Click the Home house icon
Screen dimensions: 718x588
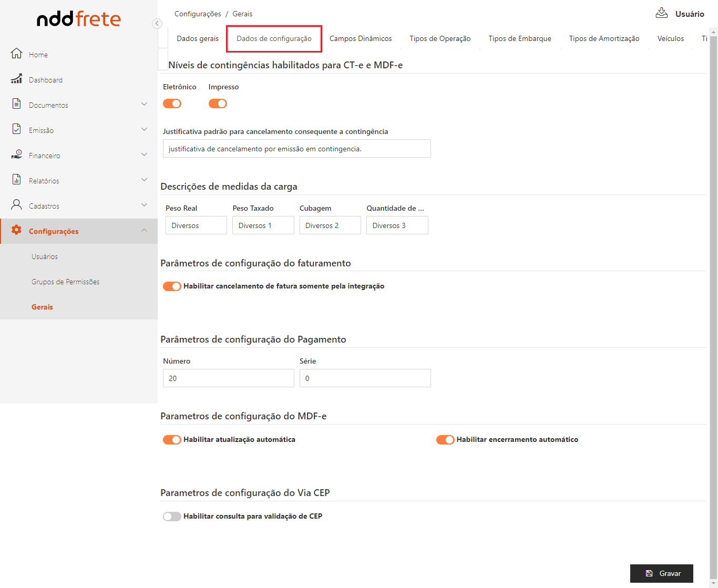(17, 54)
